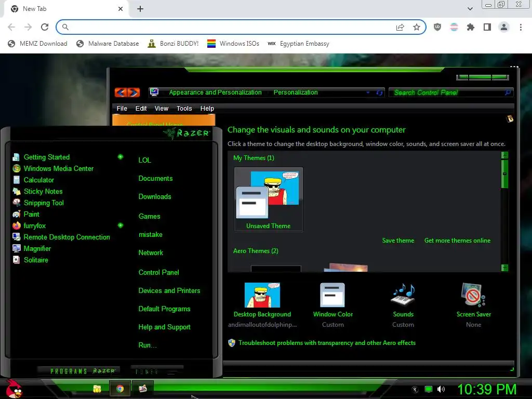The height and width of the screenshot is (399, 532).
Task: Click taskbar Chrome icon
Action: point(120,389)
